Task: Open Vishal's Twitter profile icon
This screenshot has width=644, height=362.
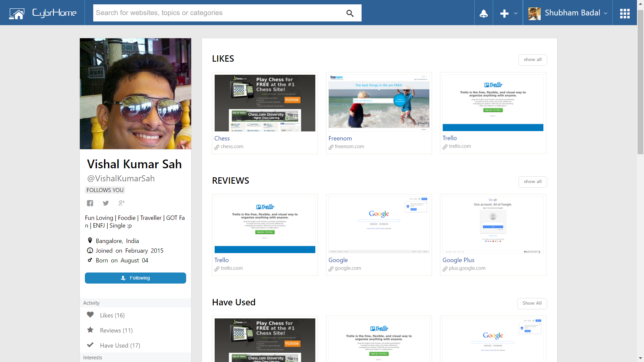Action: tap(106, 203)
